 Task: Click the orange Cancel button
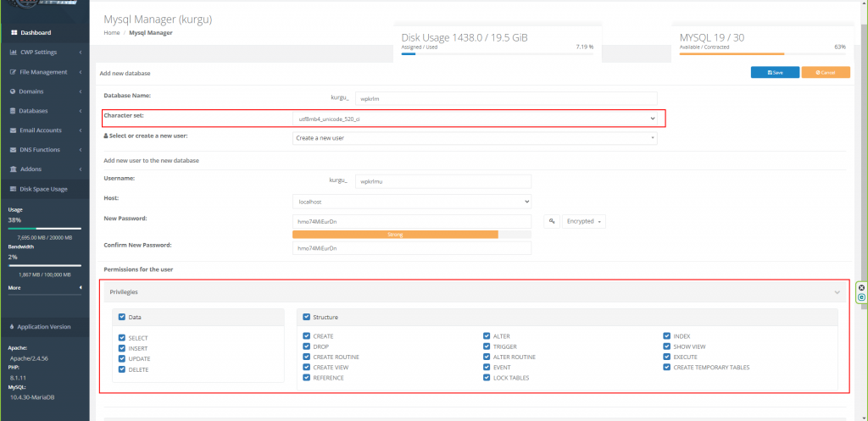[x=826, y=73]
